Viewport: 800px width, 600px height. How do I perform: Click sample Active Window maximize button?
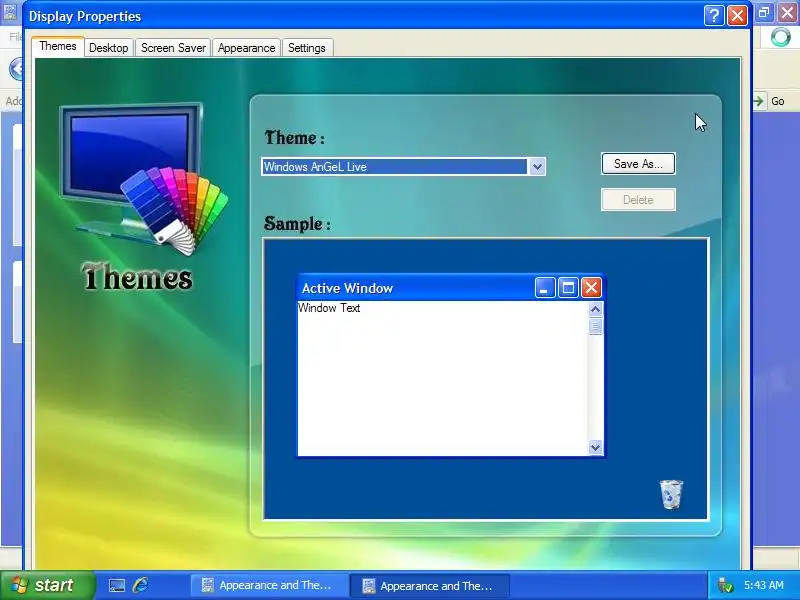(x=568, y=288)
